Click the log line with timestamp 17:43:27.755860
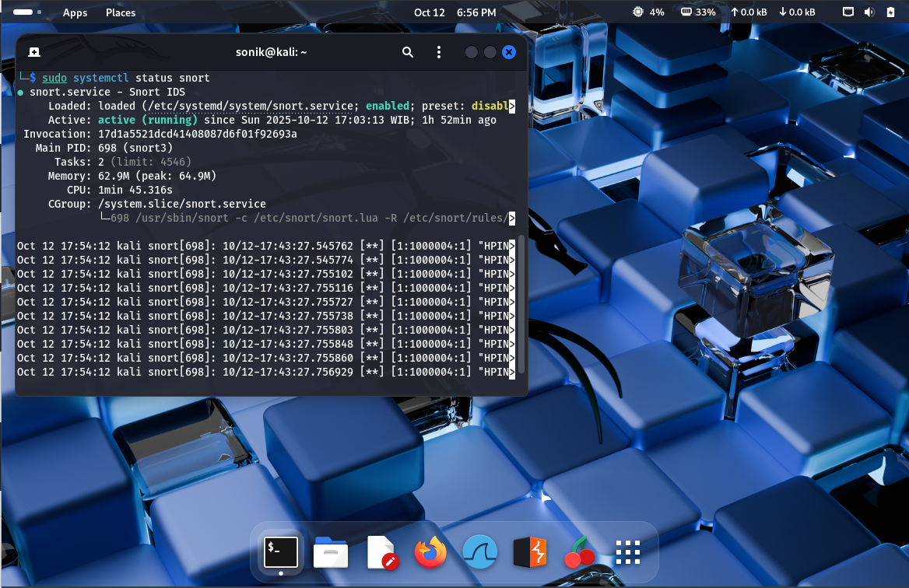Image resolution: width=909 pixels, height=588 pixels. (265, 358)
